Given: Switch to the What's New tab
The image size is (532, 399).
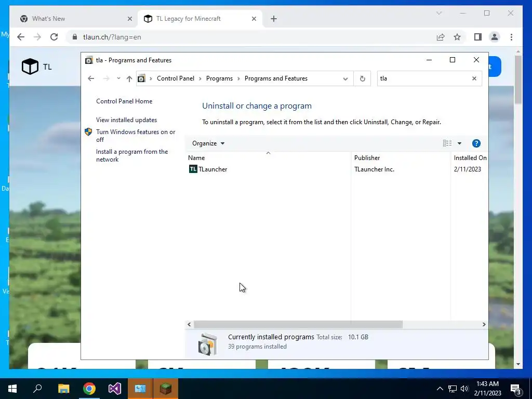Looking at the screenshot, I should coord(75,19).
